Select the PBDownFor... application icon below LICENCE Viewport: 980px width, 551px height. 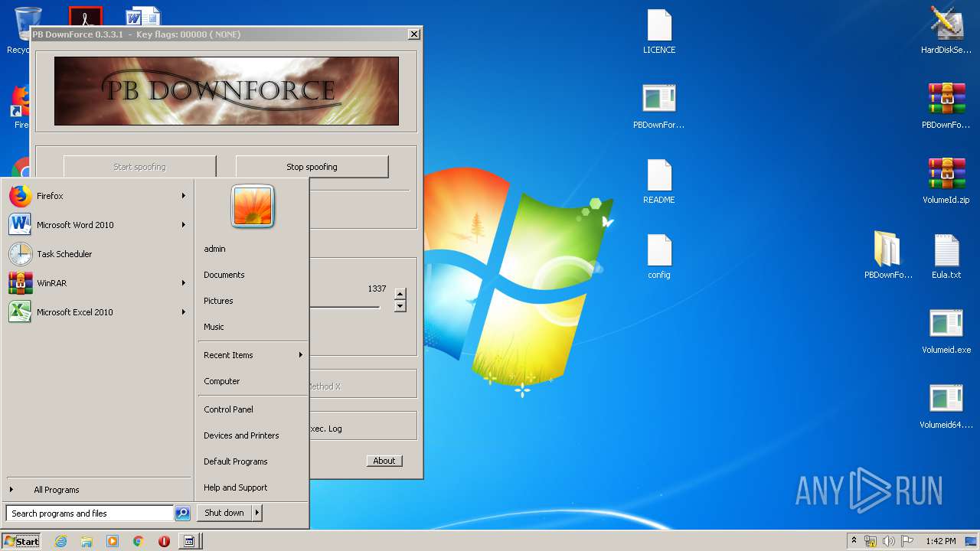point(659,106)
